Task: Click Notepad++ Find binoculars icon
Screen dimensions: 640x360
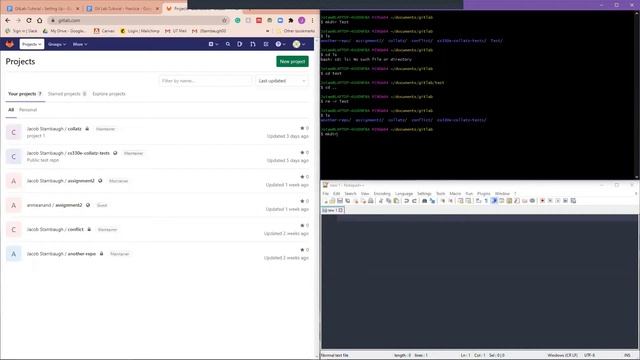Action: [424, 201]
